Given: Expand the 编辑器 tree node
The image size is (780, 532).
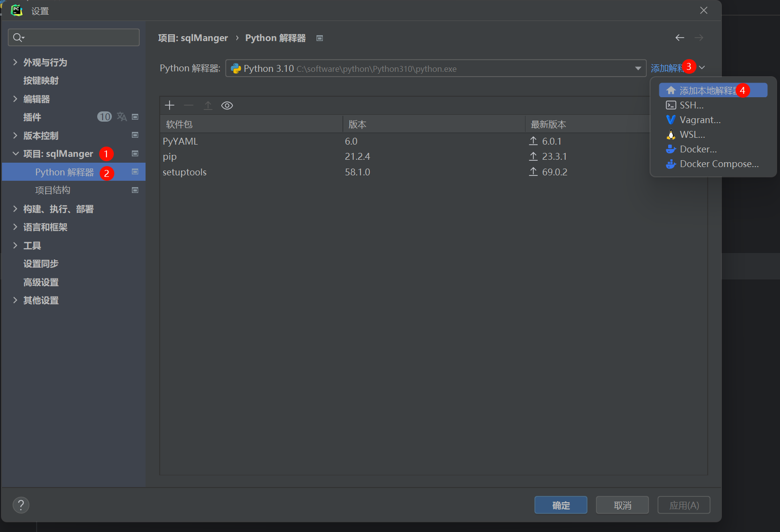Looking at the screenshot, I should click(15, 99).
